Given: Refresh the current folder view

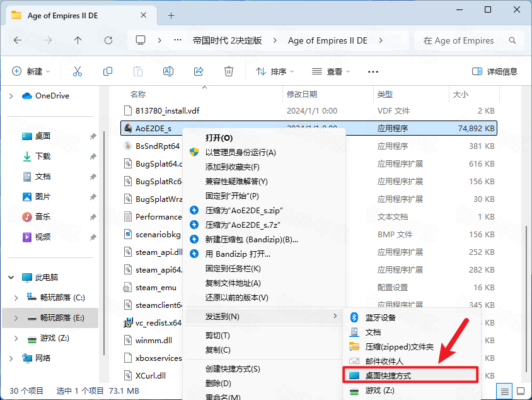Looking at the screenshot, I should [108, 41].
